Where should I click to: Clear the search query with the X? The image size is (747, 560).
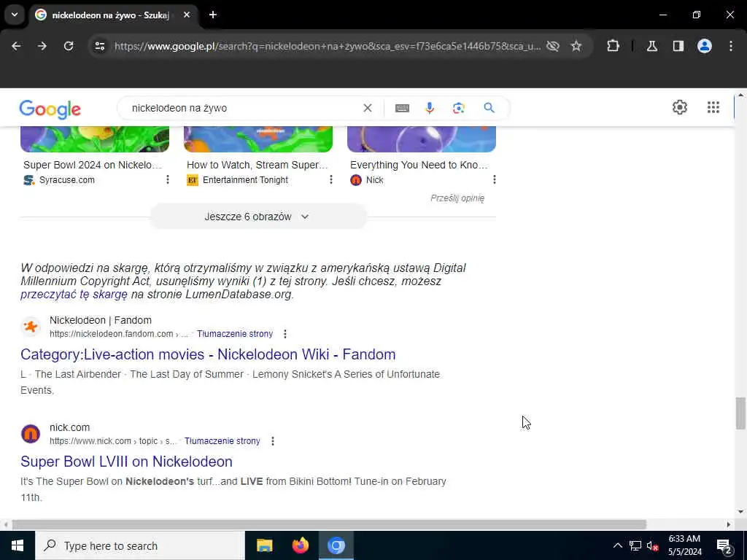pyautogui.click(x=368, y=108)
